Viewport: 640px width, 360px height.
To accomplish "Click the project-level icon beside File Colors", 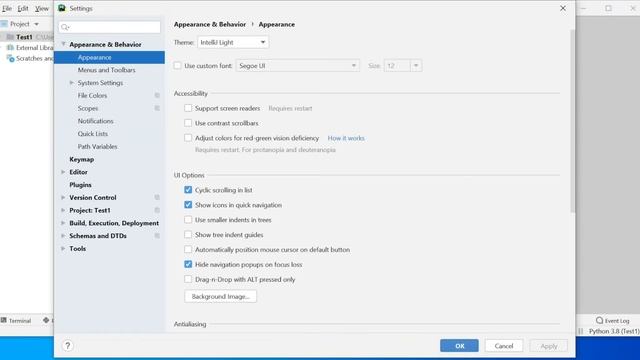I will [x=157, y=96].
